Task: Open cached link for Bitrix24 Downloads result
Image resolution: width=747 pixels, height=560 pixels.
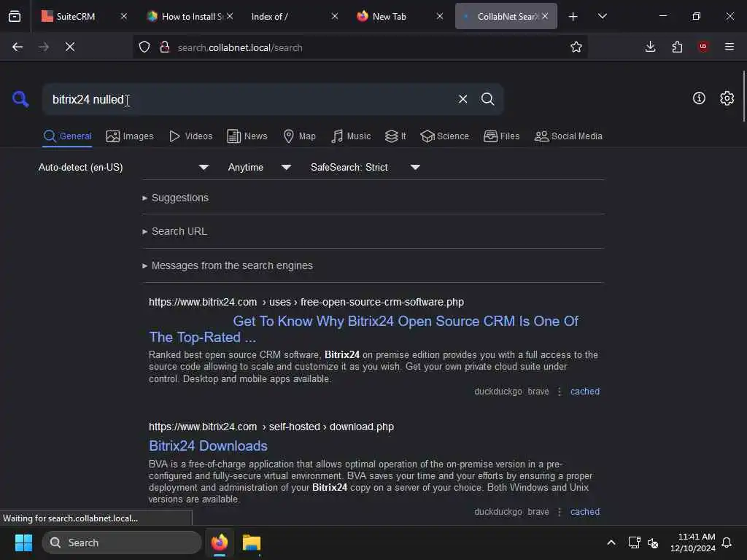Action: coord(585,512)
